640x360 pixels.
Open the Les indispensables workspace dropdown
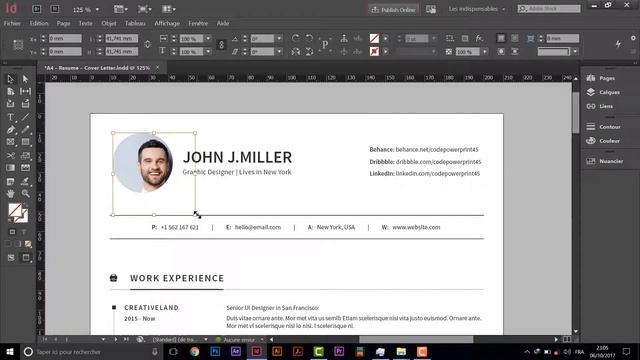point(476,9)
